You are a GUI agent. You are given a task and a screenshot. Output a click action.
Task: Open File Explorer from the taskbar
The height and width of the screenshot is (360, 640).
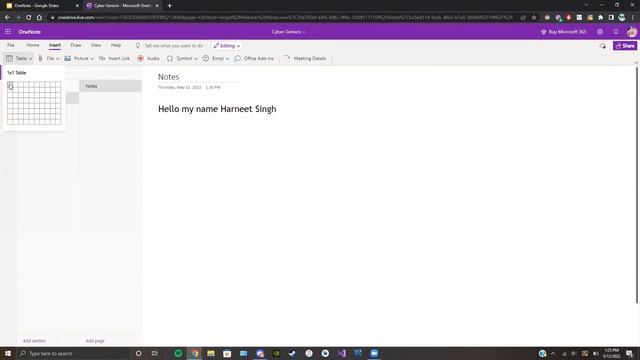point(211,353)
